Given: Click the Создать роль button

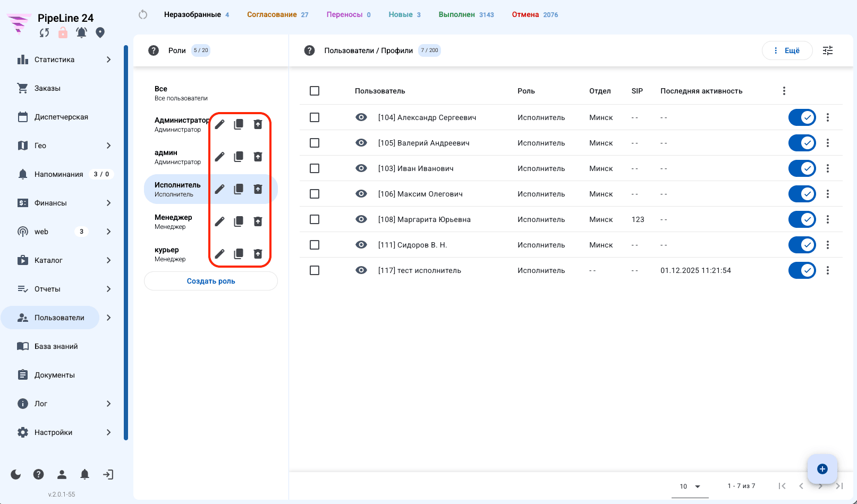Looking at the screenshot, I should click(x=211, y=281).
